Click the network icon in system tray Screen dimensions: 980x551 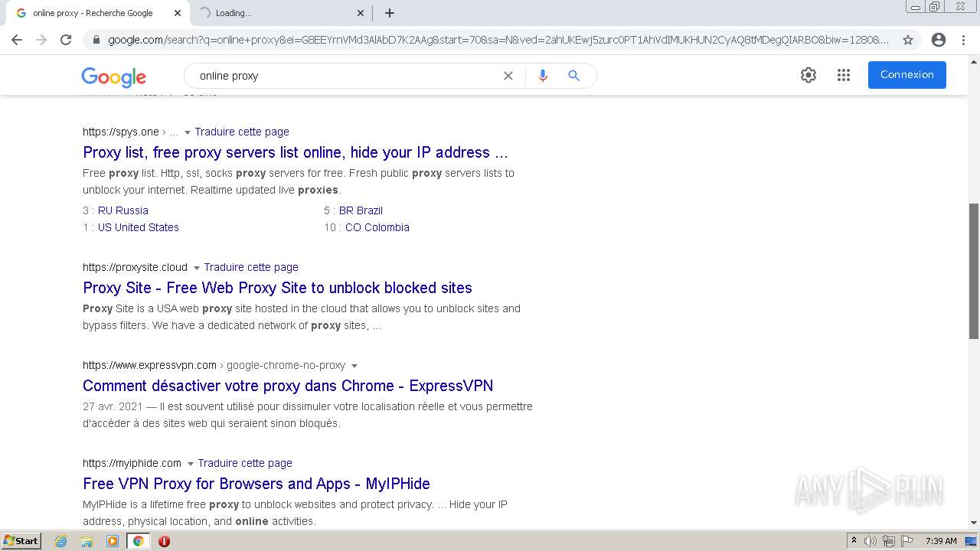pyautogui.click(x=889, y=541)
